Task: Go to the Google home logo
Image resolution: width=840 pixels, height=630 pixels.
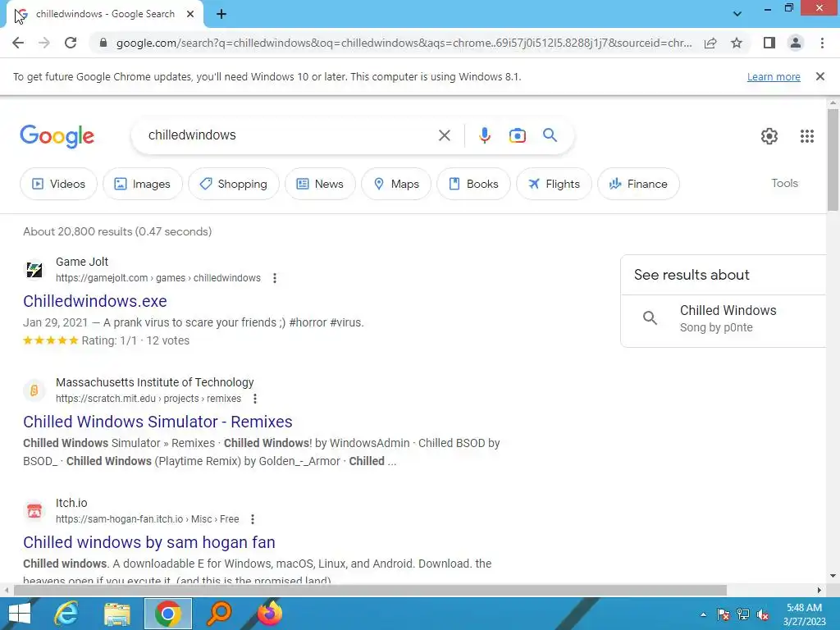Action: click(57, 136)
